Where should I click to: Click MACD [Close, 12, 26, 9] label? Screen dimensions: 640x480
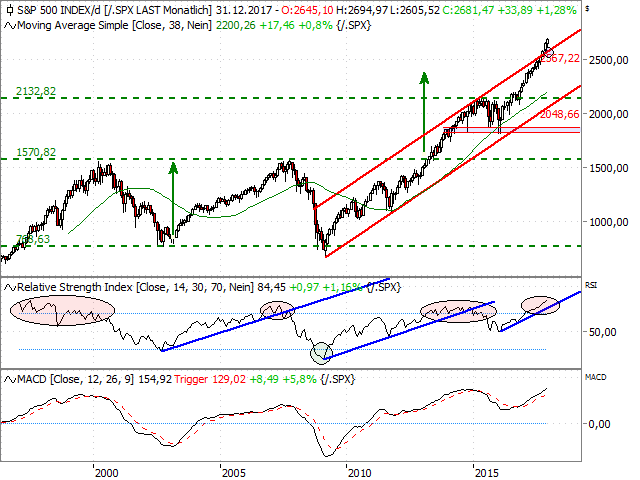click(x=76, y=380)
